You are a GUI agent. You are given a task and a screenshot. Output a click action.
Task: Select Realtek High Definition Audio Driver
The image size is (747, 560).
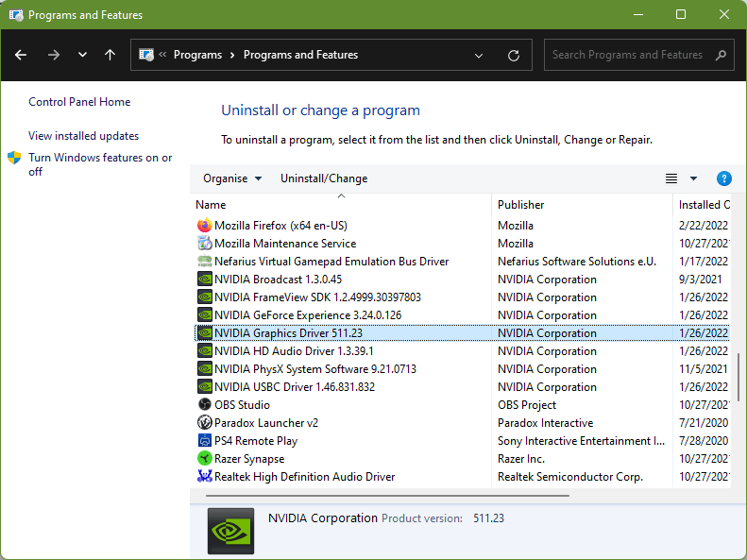coord(304,476)
